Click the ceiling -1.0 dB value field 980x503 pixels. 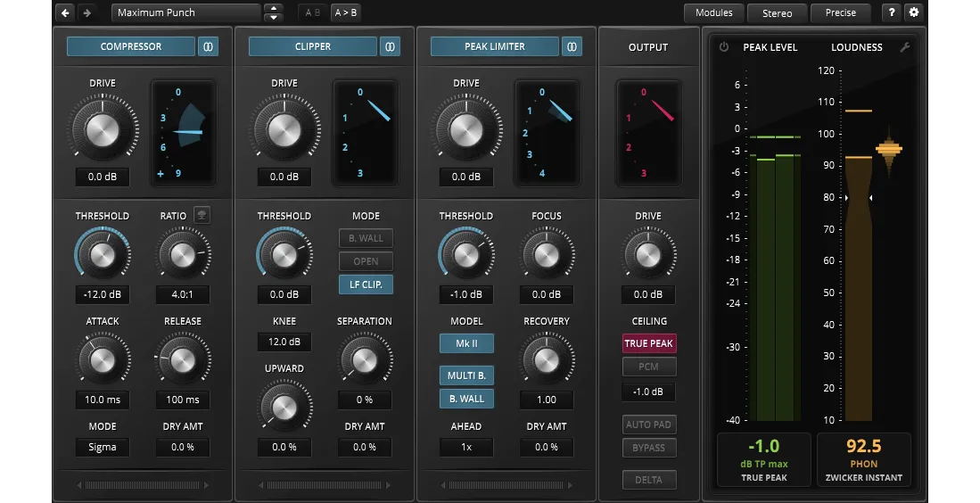(x=649, y=392)
